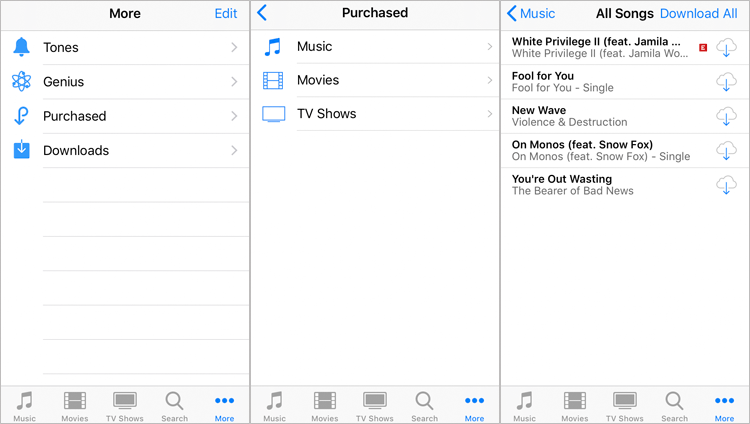Select Movies tab in Purchased screen tab bar
The image size is (750, 424).
point(325,407)
